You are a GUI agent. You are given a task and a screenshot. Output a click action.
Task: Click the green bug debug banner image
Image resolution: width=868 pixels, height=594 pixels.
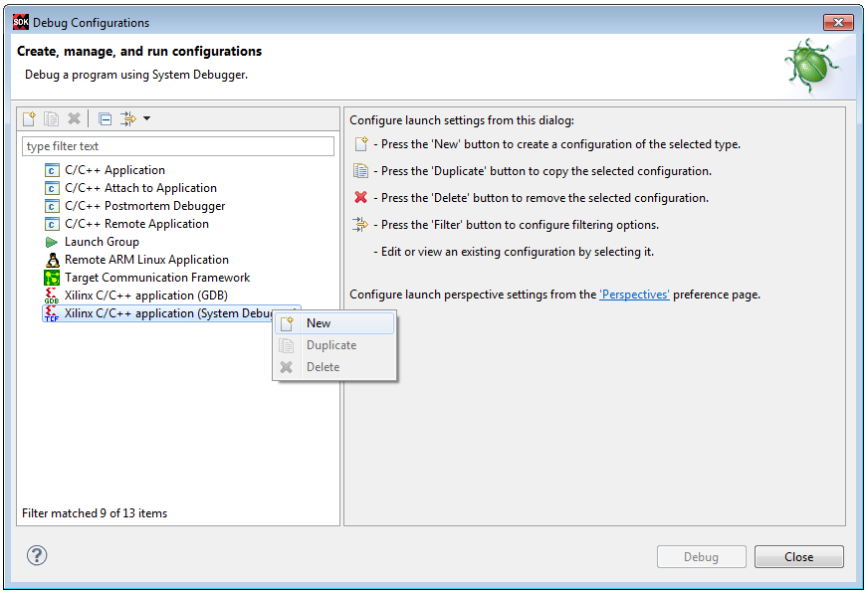coord(811,67)
